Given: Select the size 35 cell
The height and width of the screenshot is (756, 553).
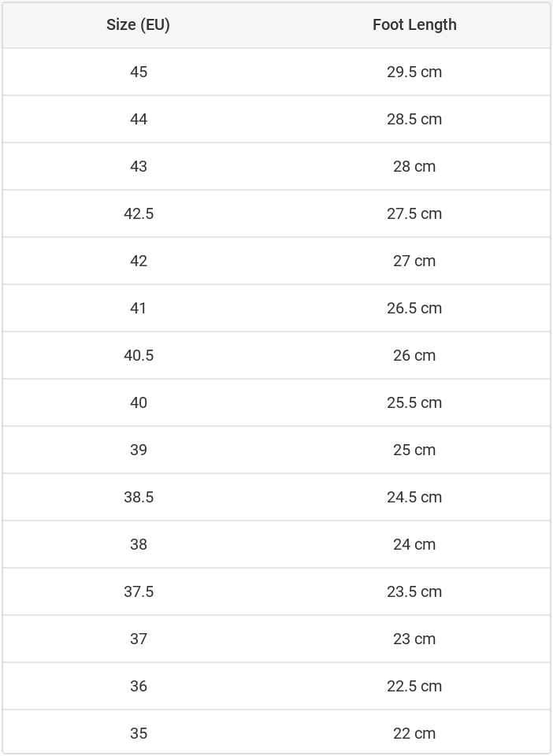Looking at the screenshot, I should [139, 733].
